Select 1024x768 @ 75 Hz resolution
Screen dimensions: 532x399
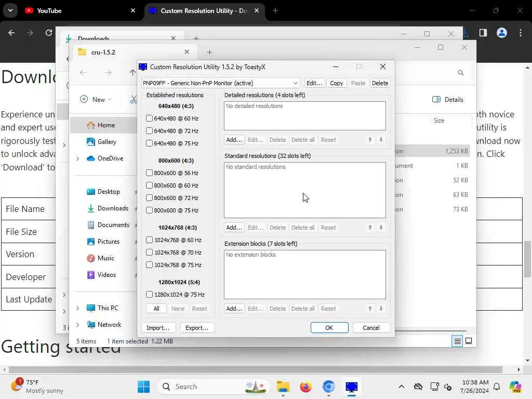point(149,265)
